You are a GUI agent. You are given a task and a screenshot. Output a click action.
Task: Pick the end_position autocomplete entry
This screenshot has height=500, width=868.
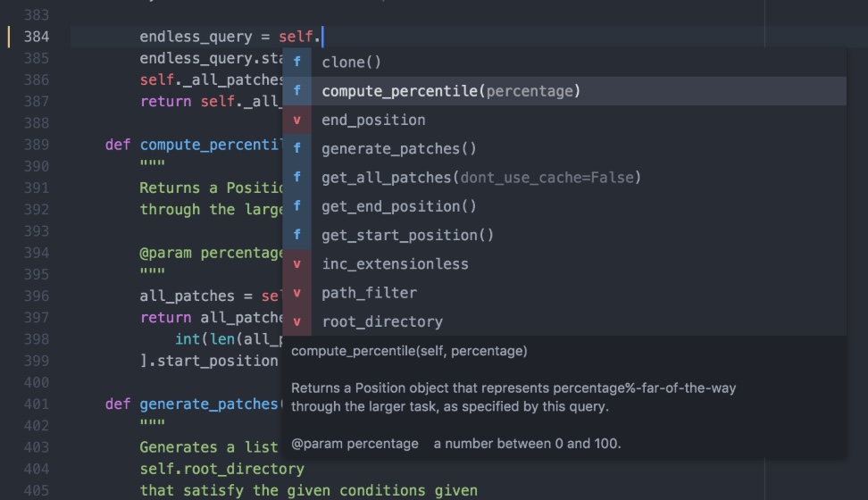(373, 121)
